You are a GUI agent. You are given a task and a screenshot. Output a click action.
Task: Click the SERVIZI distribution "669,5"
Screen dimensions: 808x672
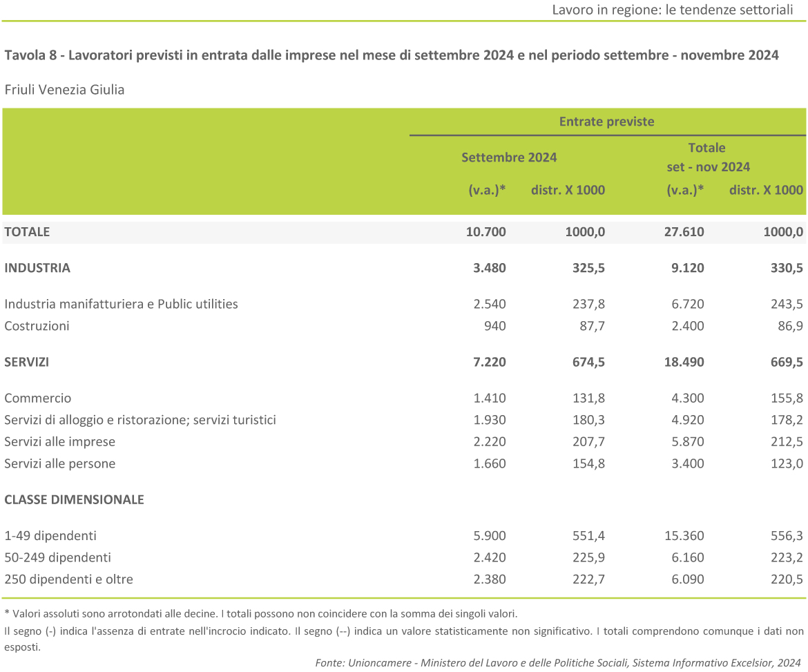787,362
